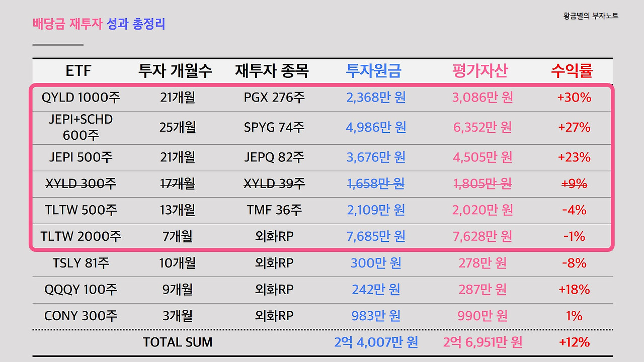The width and height of the screenshot is (644, 362).
Task: Click the '4,505만 원' valuation cell
Action: click(482, 157)
